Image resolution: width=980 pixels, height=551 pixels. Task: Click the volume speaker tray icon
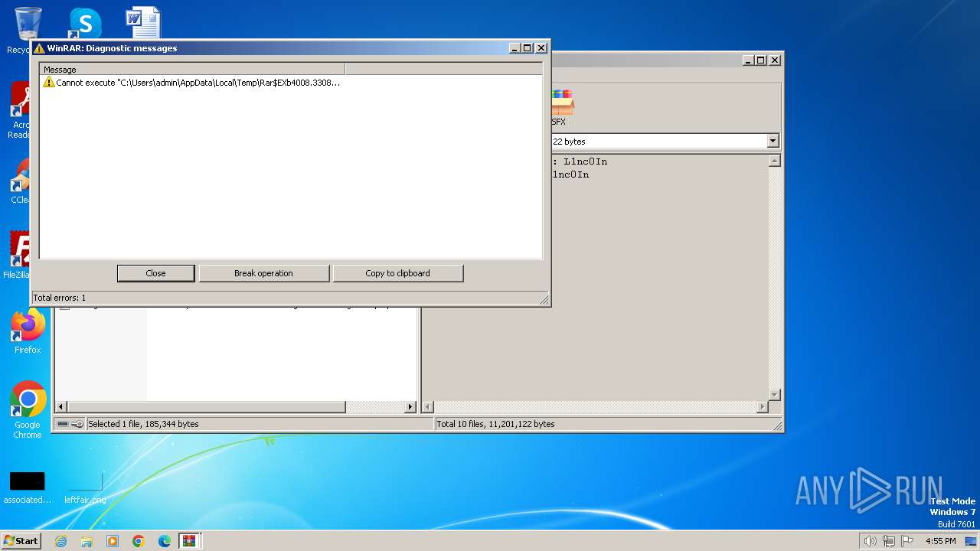(x=870, y=541)
